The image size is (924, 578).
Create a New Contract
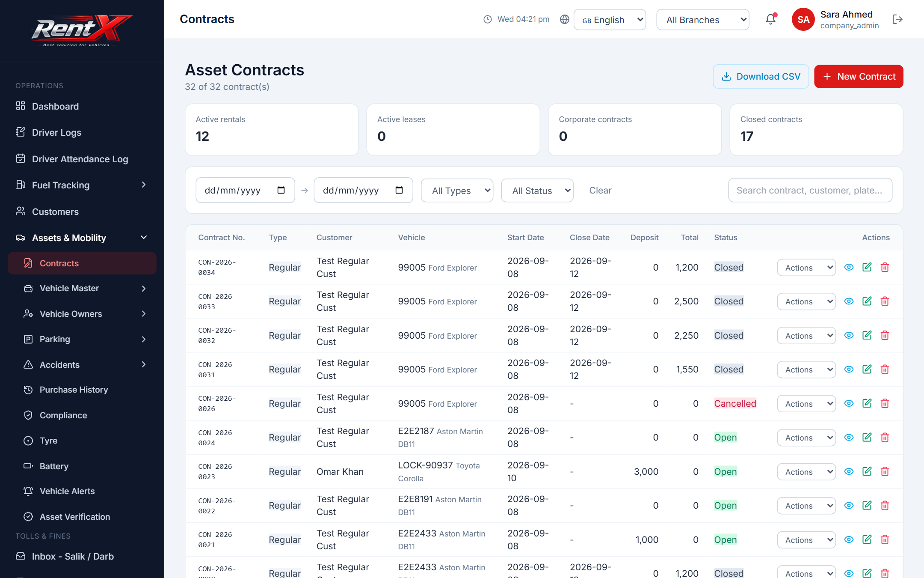pyautogui.click(x=859, y=77)
